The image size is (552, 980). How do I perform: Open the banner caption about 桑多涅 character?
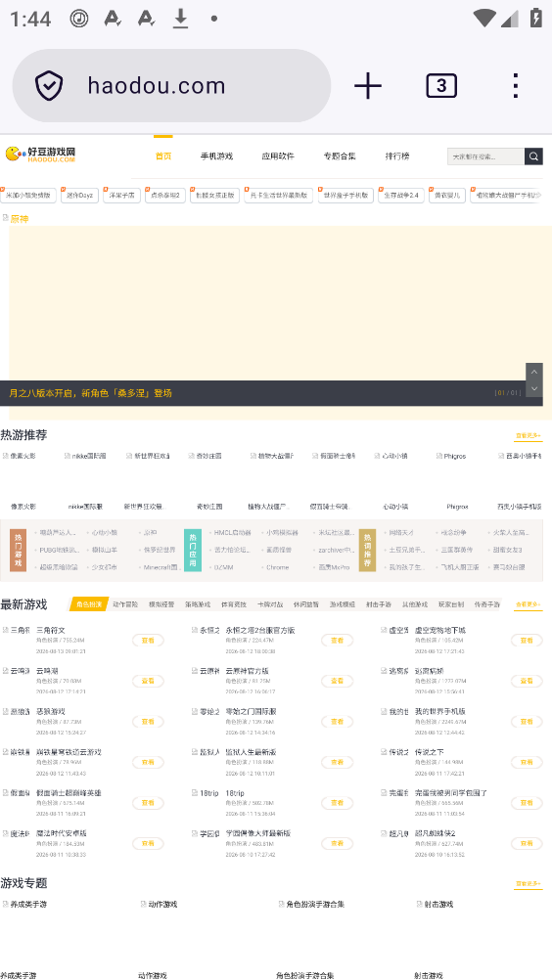coord(91,393)
